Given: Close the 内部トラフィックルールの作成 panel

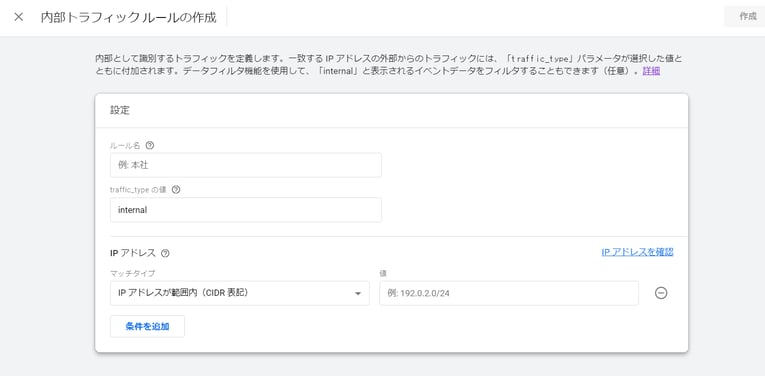Looking at the screenshot, I should pos(19,17).
